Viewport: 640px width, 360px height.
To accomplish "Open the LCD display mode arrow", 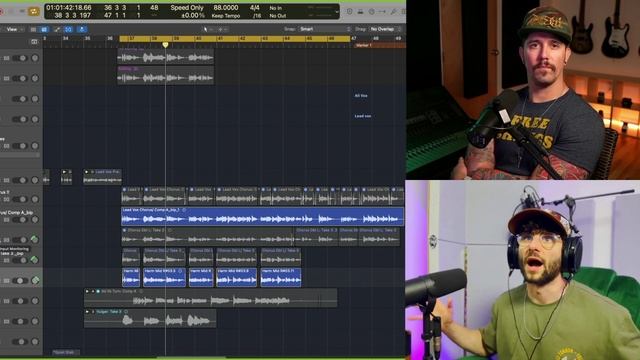I will (x=337, y=11).
